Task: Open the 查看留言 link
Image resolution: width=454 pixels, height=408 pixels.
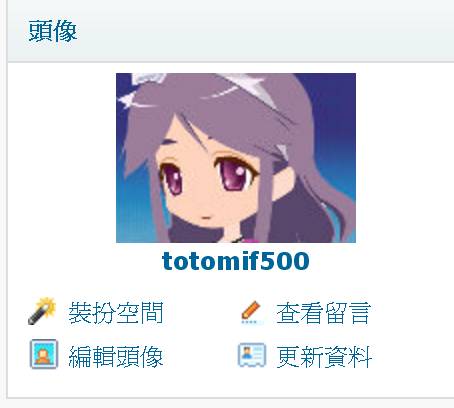Action: pyautogui.click(x=324, y=313)
